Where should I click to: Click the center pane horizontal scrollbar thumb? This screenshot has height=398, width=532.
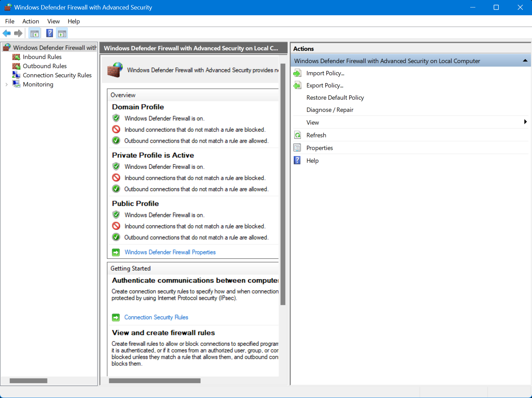155,381
